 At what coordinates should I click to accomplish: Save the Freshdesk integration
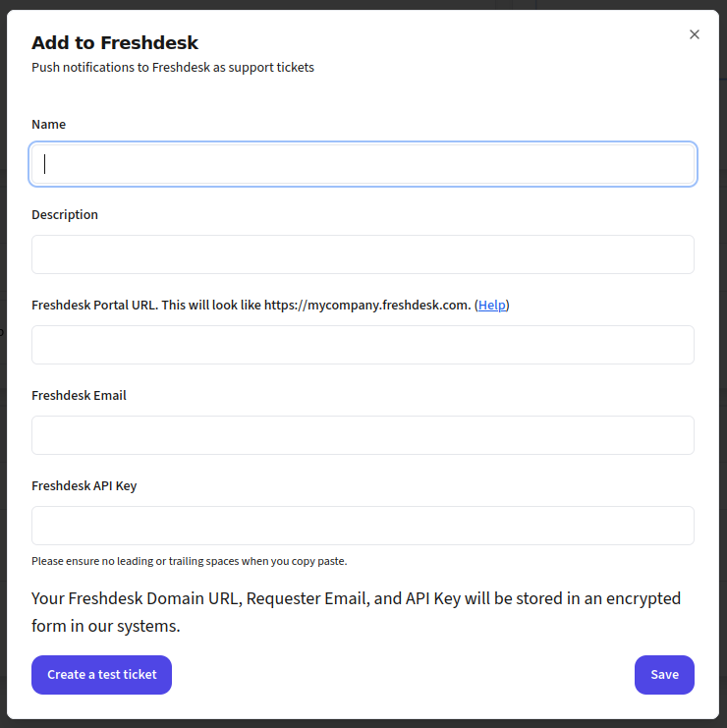coord(664,675)
